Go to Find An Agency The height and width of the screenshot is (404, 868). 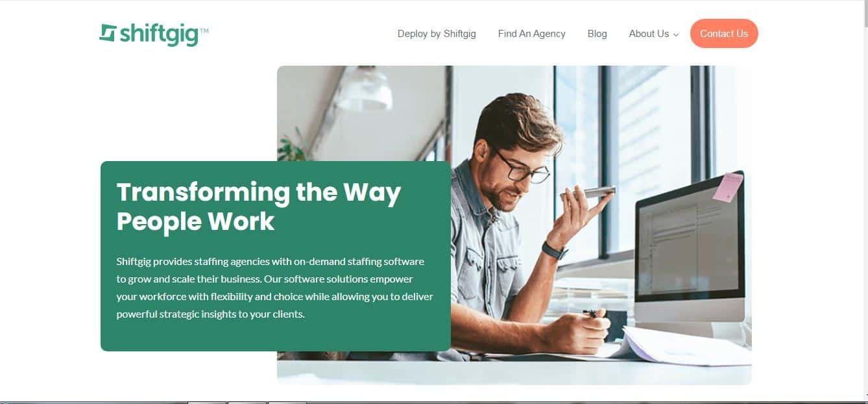pos(531,34)
